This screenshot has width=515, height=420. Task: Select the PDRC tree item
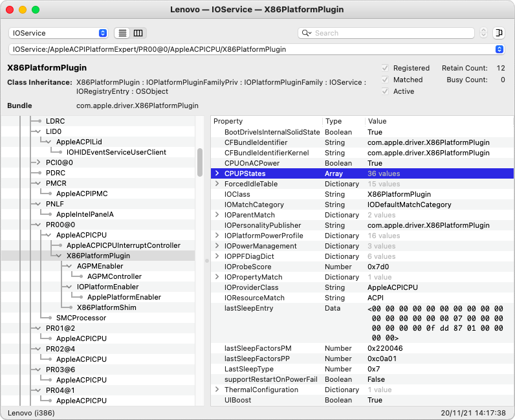coord(56,173)
